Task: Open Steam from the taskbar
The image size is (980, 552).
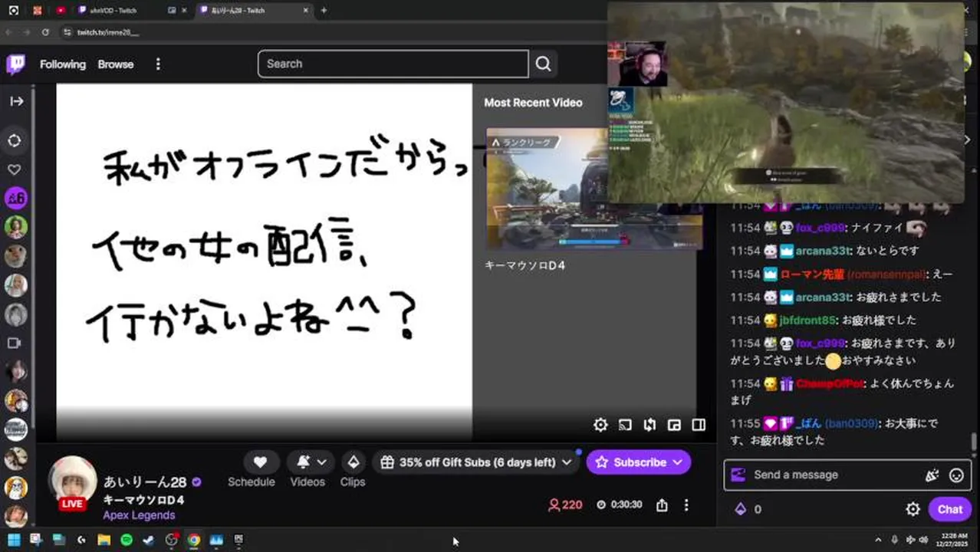Action: (149, 540)
